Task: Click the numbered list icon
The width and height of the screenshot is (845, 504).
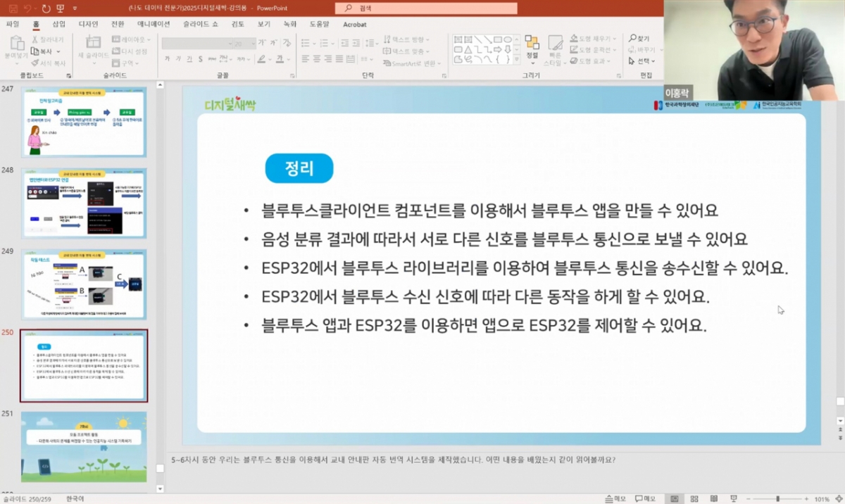Action: coord(323,42)
